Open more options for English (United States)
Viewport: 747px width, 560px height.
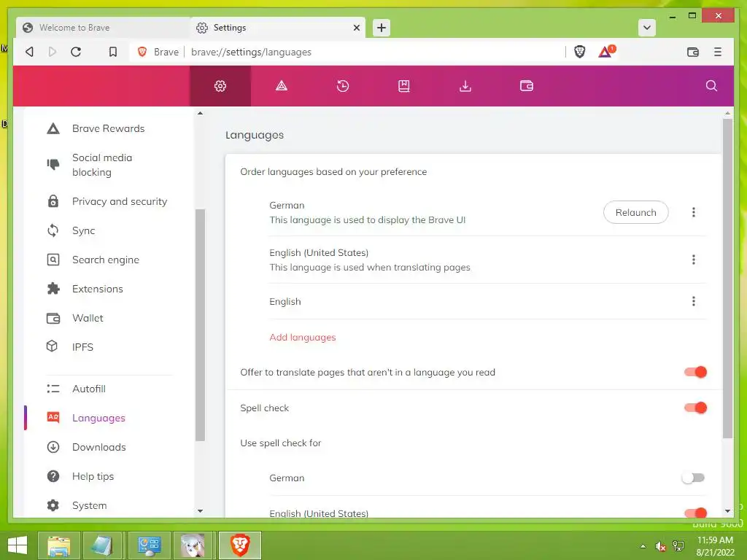(693, 260)
